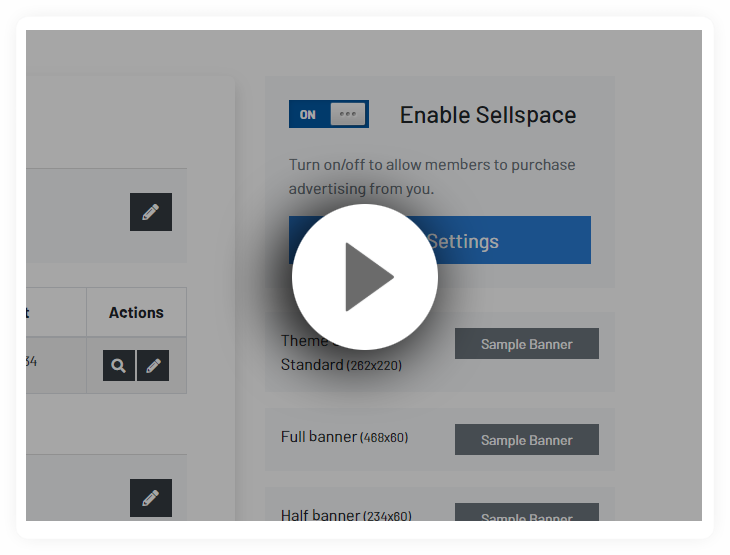
Task: Click the pencil icon in the Actions row
Action: 152,366
